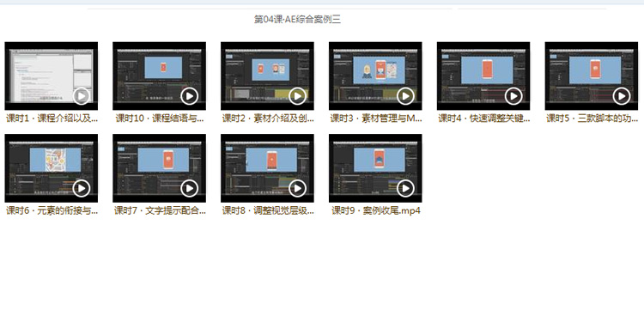Click play icon on 课时10 video
Screen dimensions: 644x322
point(190,96)
